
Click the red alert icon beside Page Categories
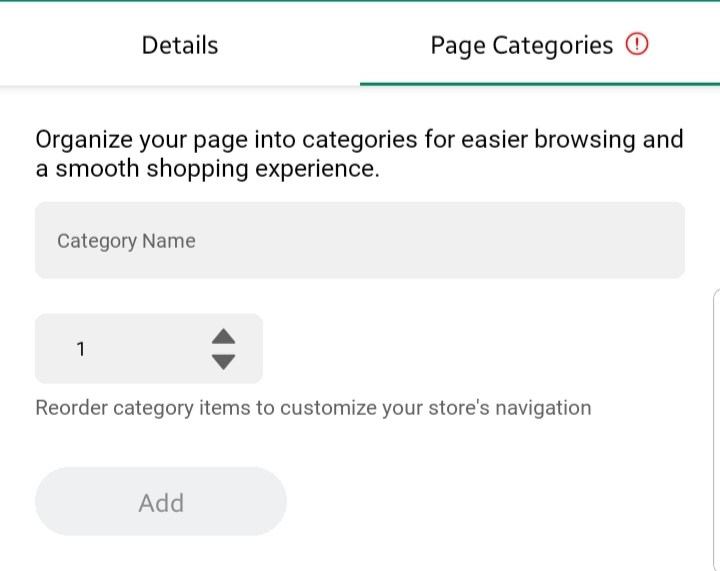[x=637, y=45]
